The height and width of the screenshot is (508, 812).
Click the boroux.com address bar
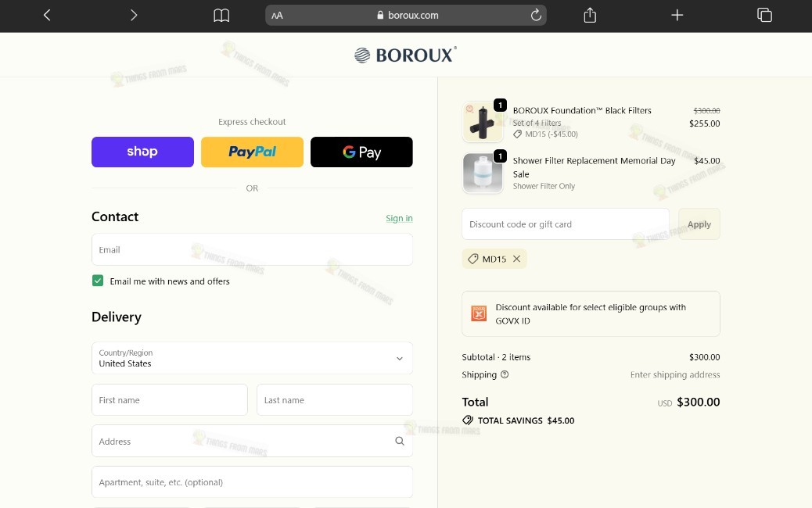406,15
